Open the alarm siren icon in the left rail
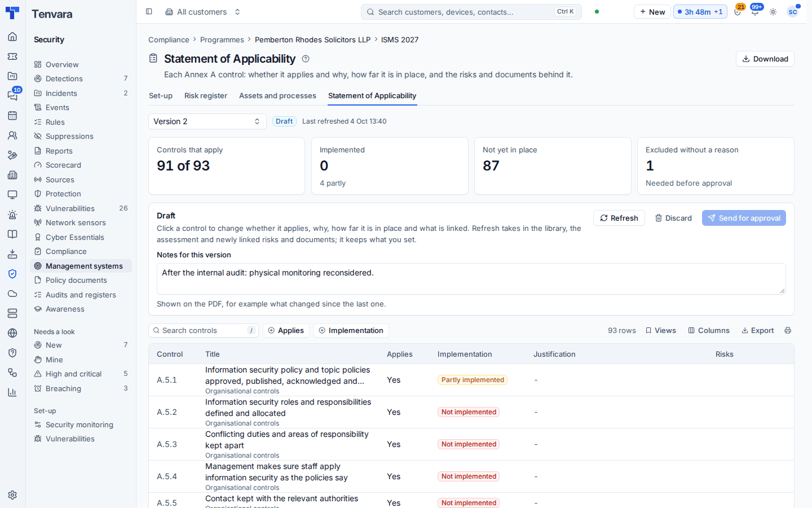812x508 pixels. pyautogui.click(x=12, y=214)
